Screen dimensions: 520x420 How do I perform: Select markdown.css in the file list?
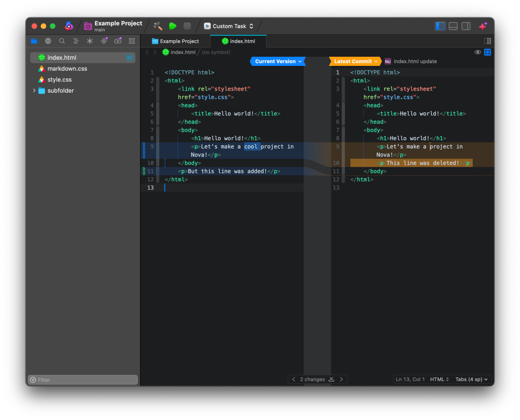tap(83, 68)
